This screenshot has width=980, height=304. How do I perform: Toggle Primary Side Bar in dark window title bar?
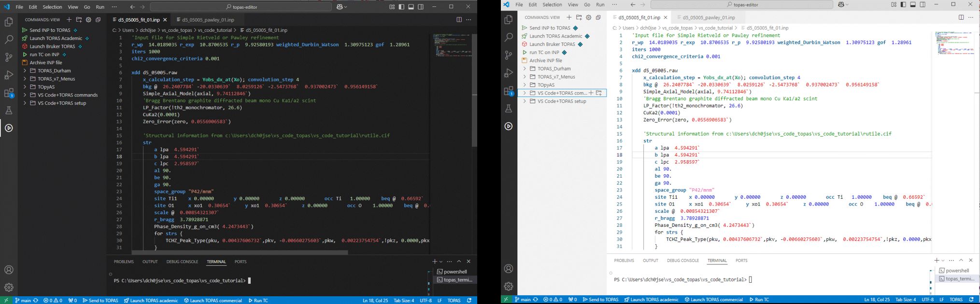(x=401, y=7)
